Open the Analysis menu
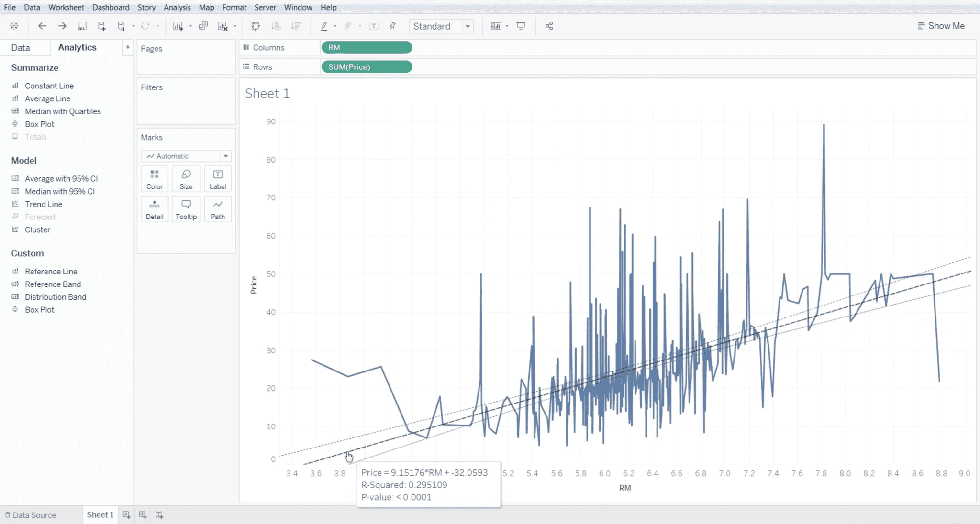The width and height of the screenshot is (980, 524). [x=177, y=7]
